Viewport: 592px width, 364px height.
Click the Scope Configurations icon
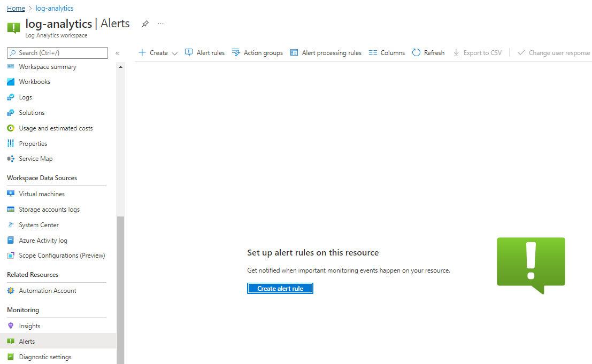tap(11, 255)
